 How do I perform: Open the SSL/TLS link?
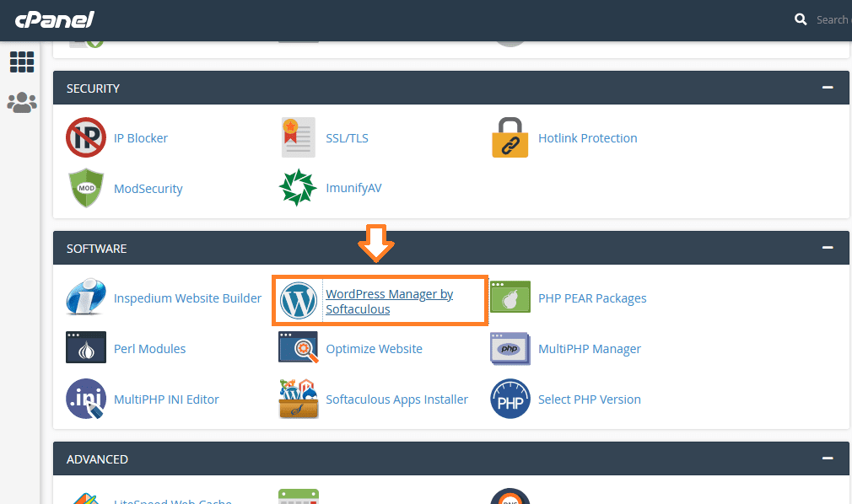point(347,138)
